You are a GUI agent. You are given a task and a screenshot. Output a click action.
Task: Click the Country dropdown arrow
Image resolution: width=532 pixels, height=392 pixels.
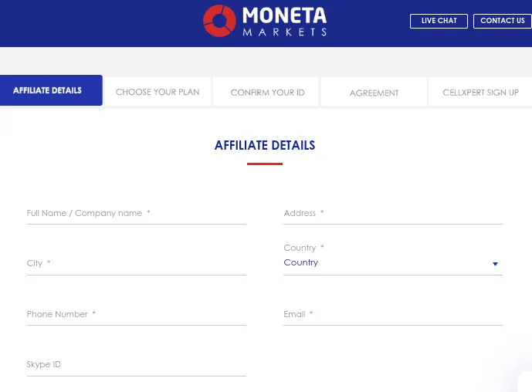495,264
